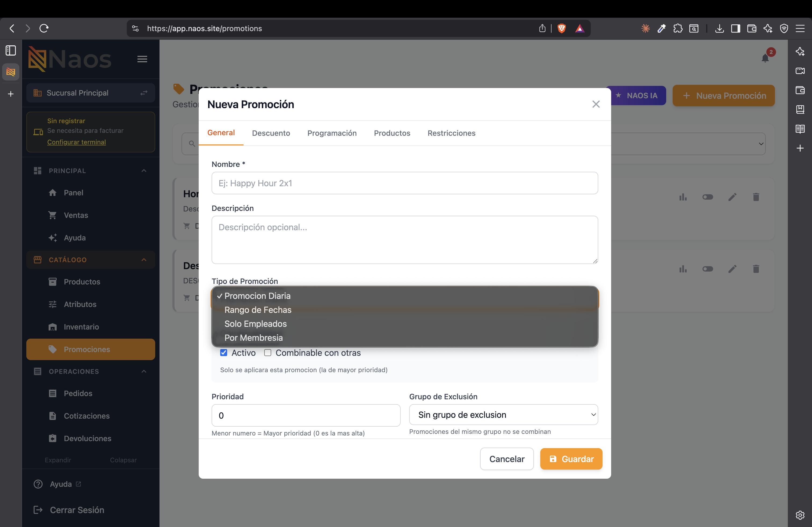Follow the Configurar terminal link
This screenshot has height=527, width=812.
[x=77, y=142]
